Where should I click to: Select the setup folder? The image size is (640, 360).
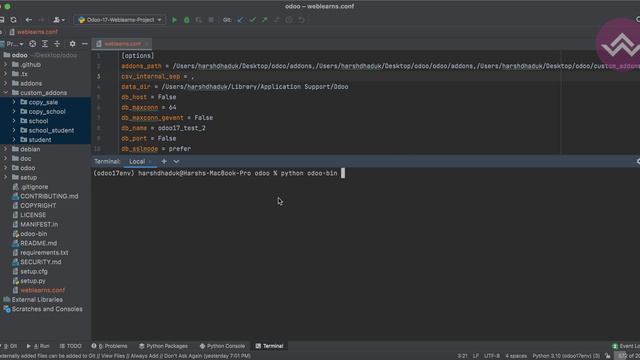tap(28, 177)
